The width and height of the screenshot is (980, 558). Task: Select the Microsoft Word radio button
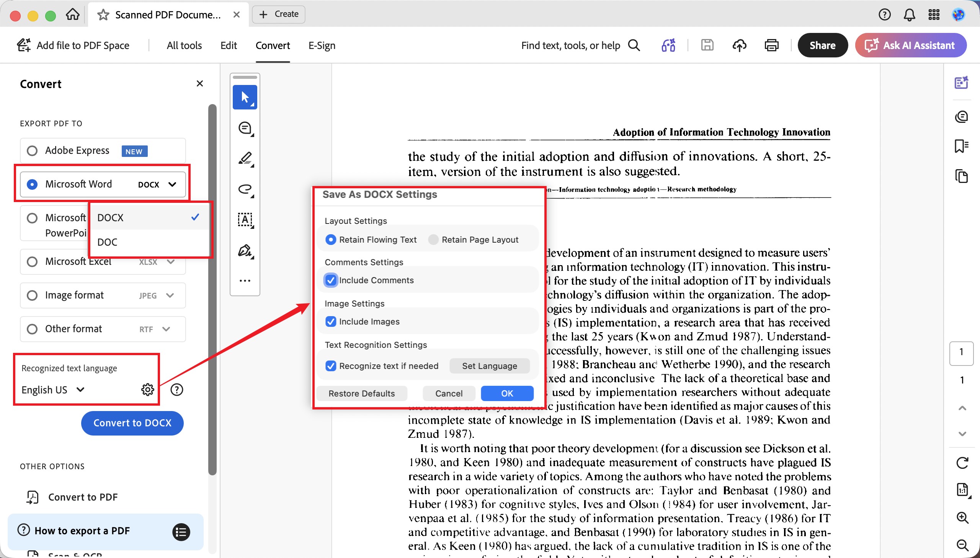(32, 184)
